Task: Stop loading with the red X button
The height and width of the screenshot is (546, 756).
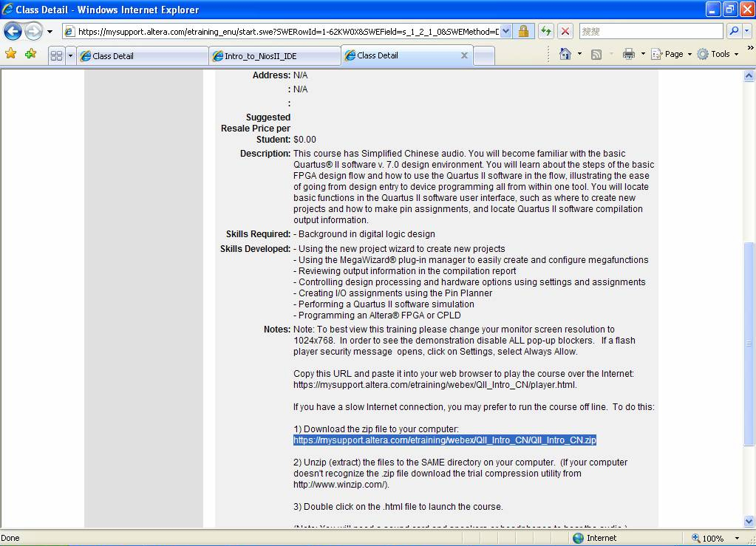Action: pos(565,32)
